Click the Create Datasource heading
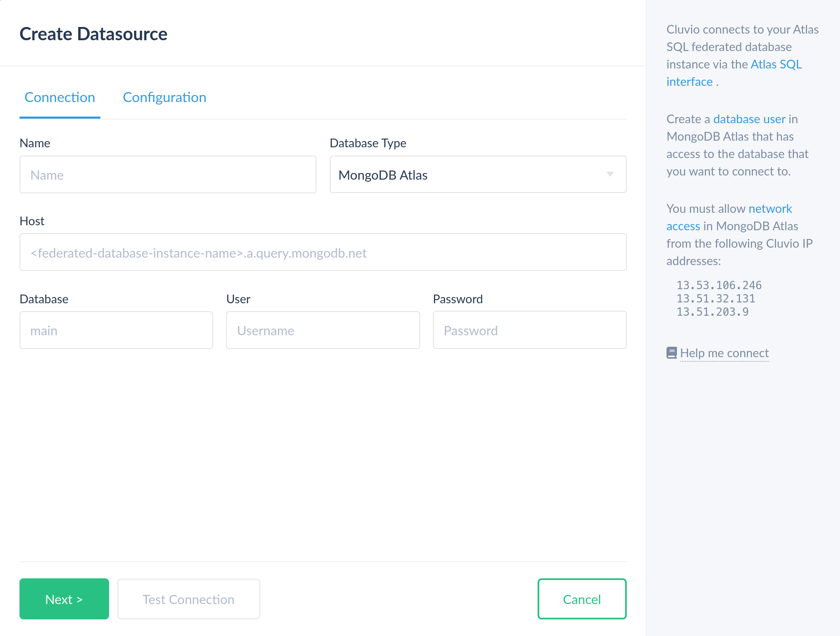This screenshot has height=636, width=840. tap(93, 34)
